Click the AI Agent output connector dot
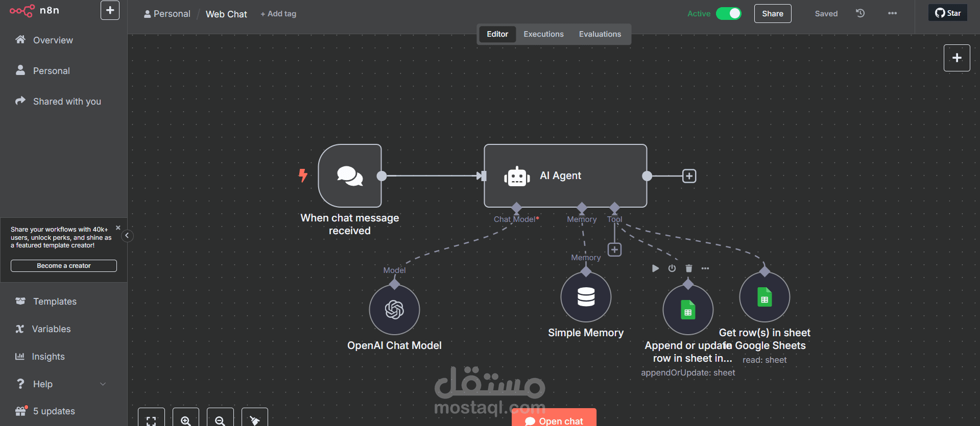The height and width of the screenshot is (426, 980). 647,176
